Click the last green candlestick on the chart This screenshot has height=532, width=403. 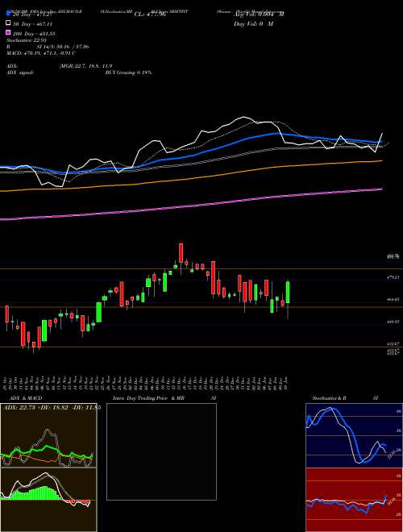288,292
